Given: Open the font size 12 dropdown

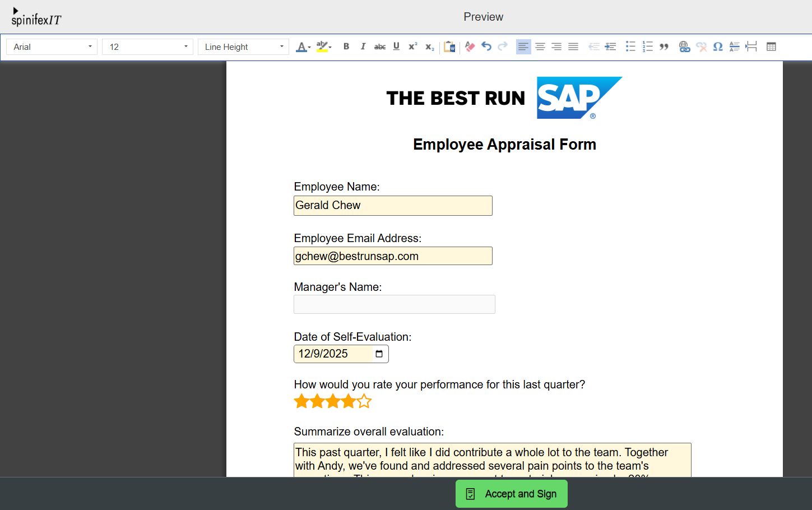Looking at the screenshot, I should click(x=147, y=47).
